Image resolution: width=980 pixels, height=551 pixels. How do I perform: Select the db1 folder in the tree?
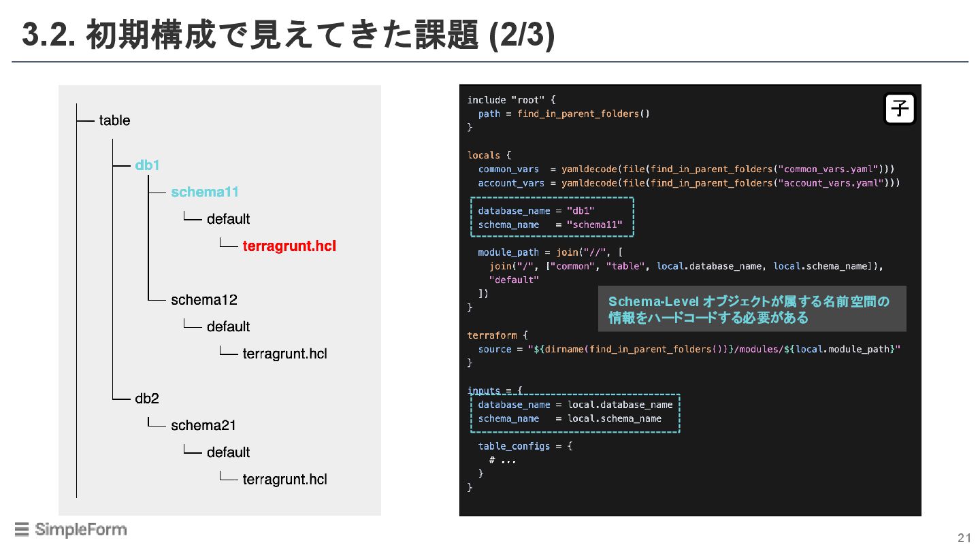[x=147, y=165]
